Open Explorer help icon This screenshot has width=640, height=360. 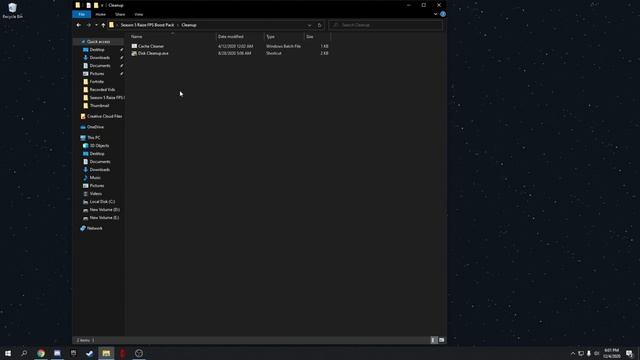click(x=443, y=14)
